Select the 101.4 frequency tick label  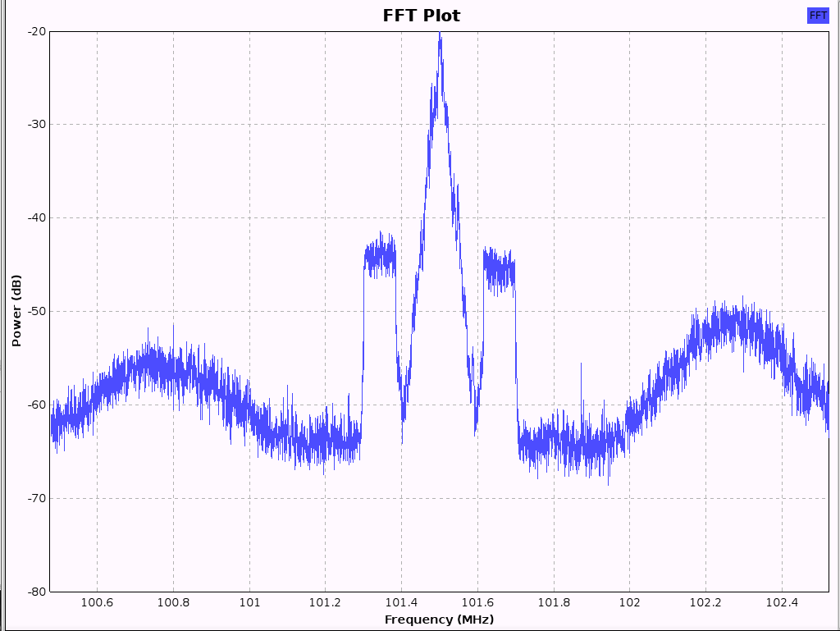coord(401,602)
